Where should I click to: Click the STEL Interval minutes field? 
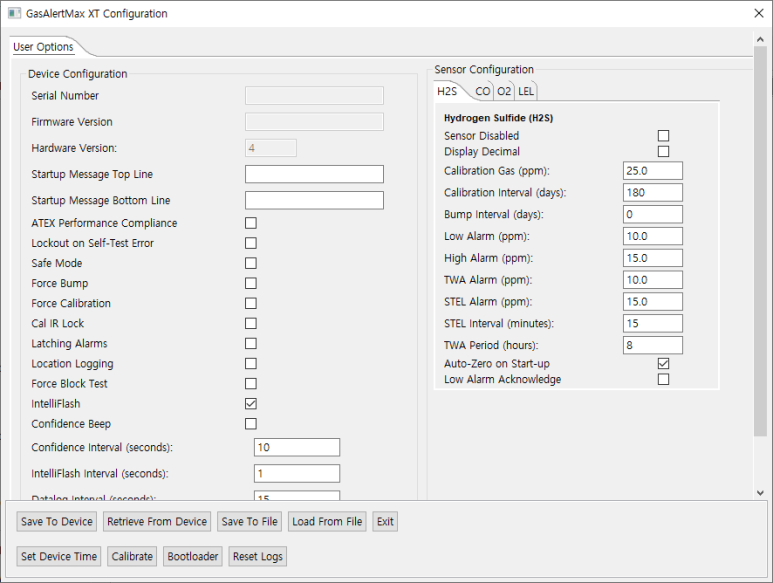pyautogui.click(x=653, y=323)
